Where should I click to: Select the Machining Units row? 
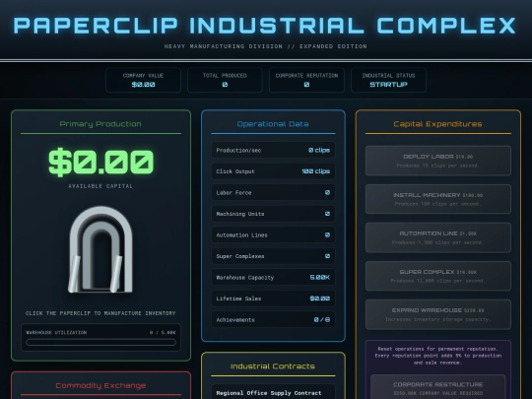click(273, 214)
